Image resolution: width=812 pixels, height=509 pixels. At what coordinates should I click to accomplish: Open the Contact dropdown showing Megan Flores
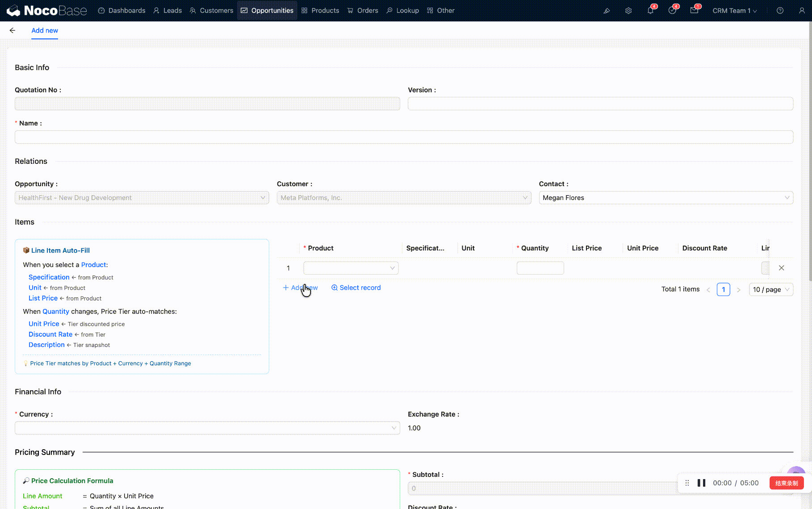coord(666,198)
